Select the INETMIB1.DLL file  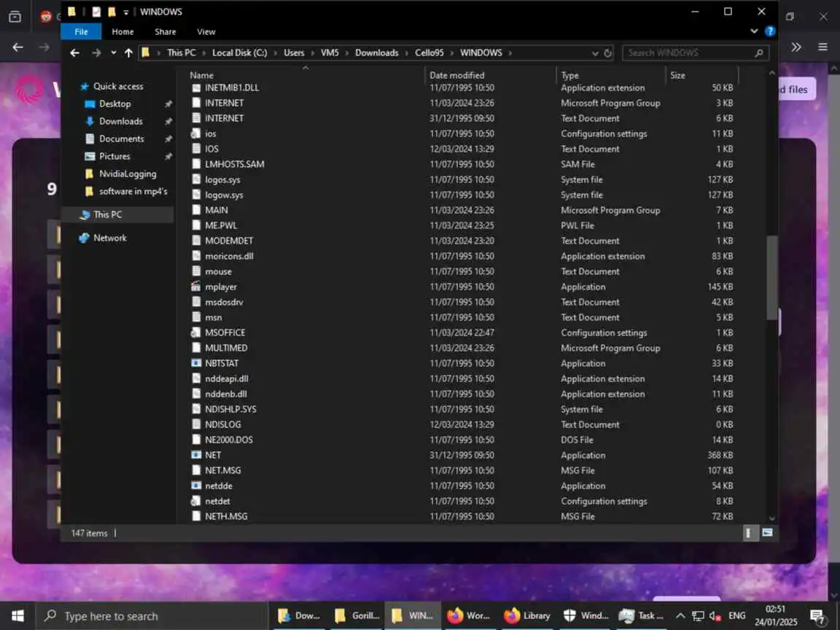pos(231,87)
